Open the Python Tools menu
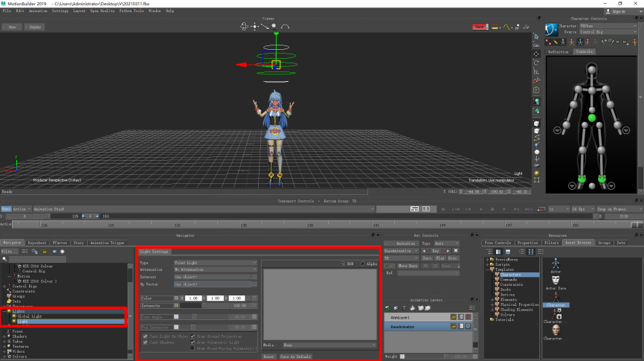644x361 pixels. pyautogui.click(x=132, y=11)
